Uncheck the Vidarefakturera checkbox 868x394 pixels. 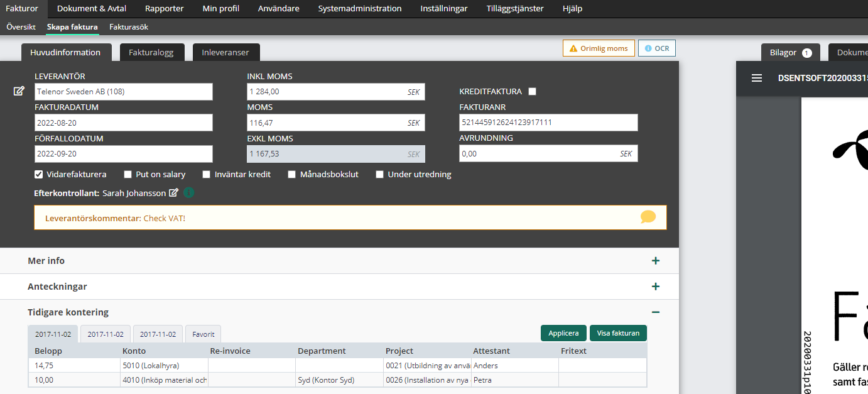pyautogui.click(x=38, y=174)
